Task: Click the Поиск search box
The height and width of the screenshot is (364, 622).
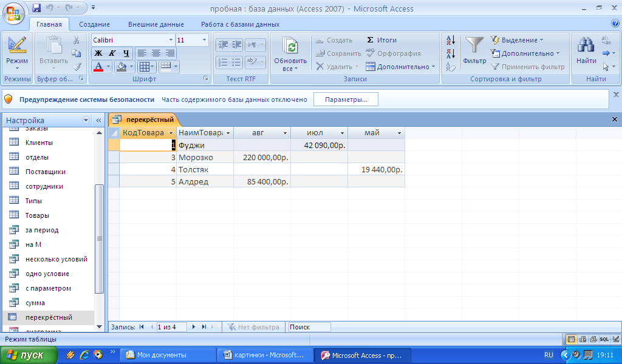Action: (309, 327)
